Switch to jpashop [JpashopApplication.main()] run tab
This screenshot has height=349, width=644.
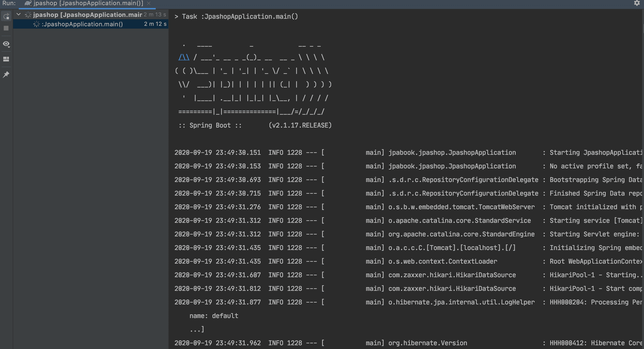coord(88,3)
